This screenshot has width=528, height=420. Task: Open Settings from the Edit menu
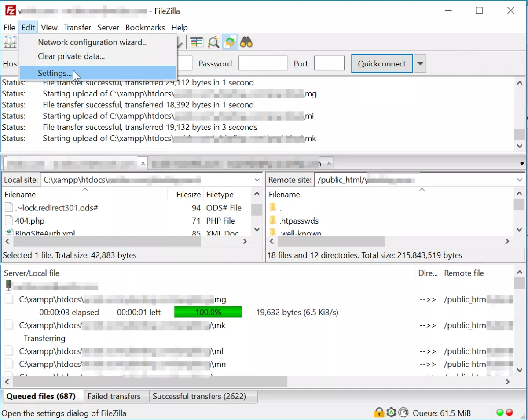point(98,73)
